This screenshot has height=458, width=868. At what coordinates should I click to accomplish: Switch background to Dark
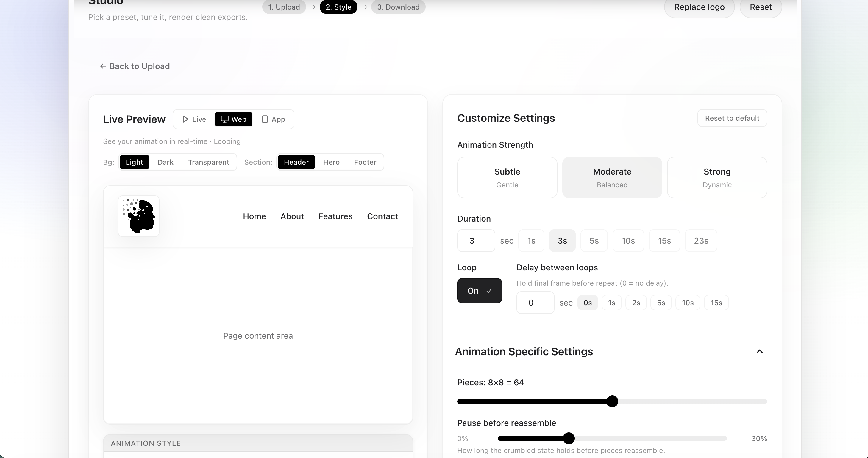(x=165, y=162)
